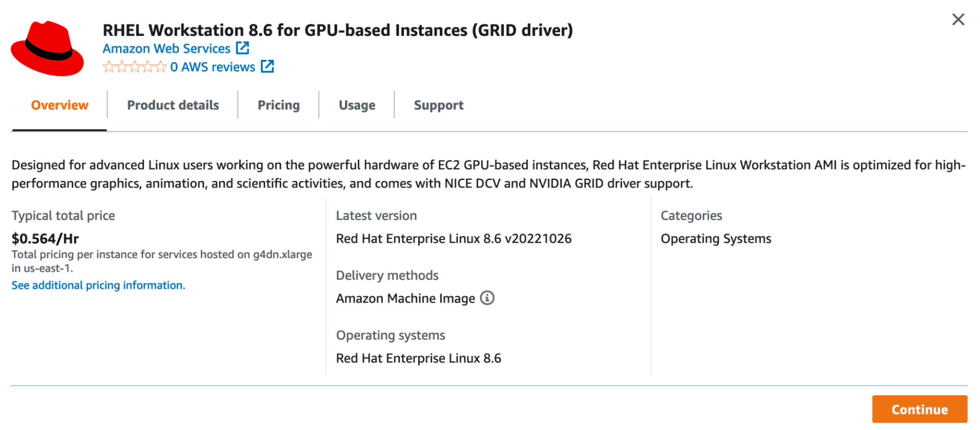Click the Amazon Machine Image delivery method text
Screen dimensions: 980x430
[405, 299]
